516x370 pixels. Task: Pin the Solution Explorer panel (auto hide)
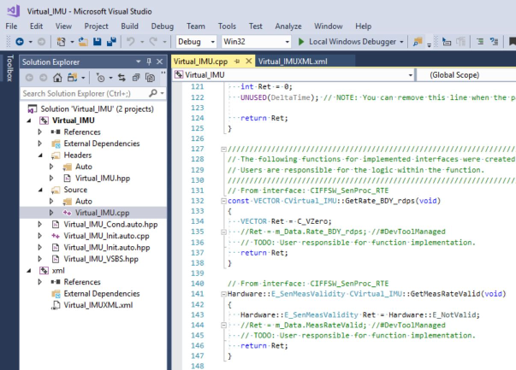pos(149,62)
